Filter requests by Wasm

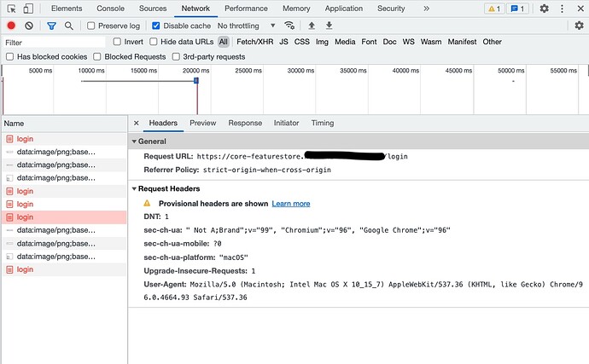pyautogui.click(x=431, y=42)
